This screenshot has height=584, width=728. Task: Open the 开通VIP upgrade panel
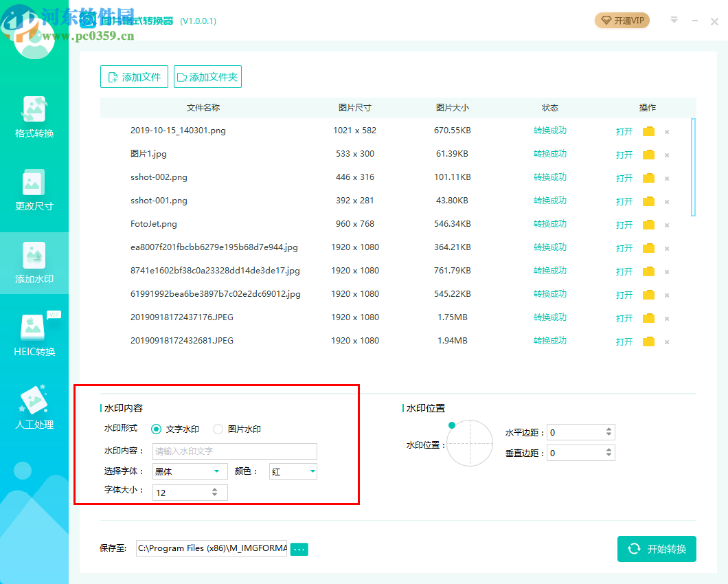point(622,21)
